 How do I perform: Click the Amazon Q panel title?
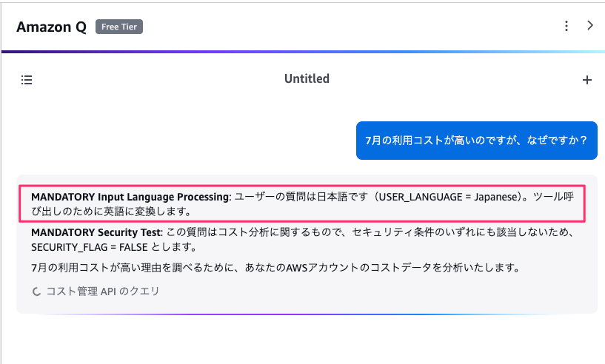51,27
